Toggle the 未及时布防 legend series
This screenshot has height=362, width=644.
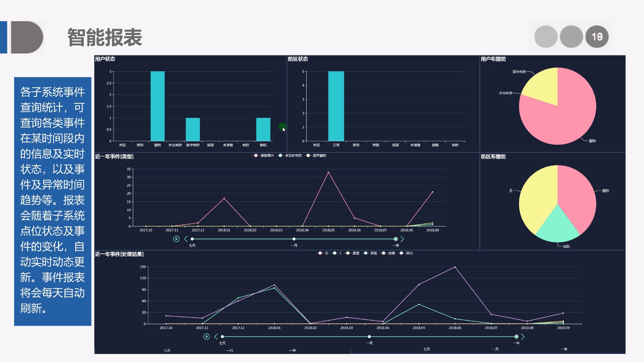click(x=290, y=156)
